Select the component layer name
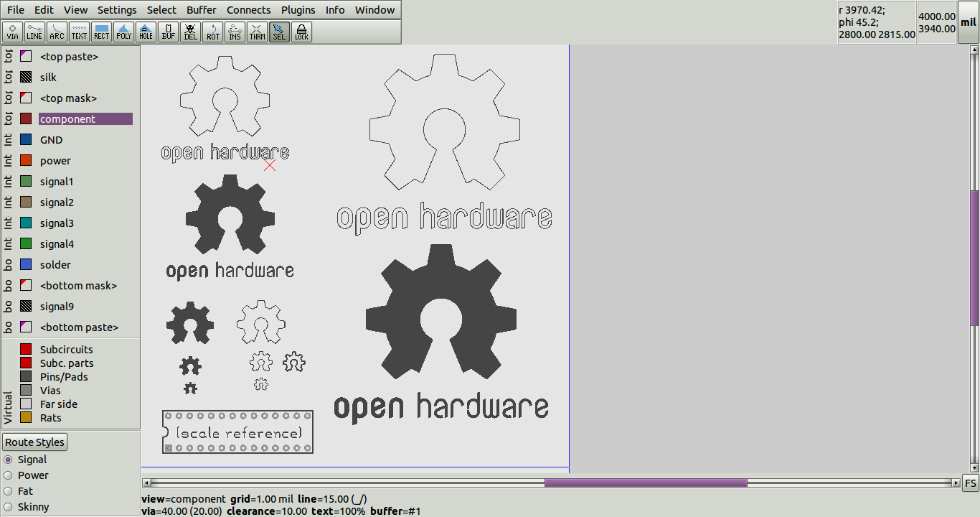 coord(85,118)
